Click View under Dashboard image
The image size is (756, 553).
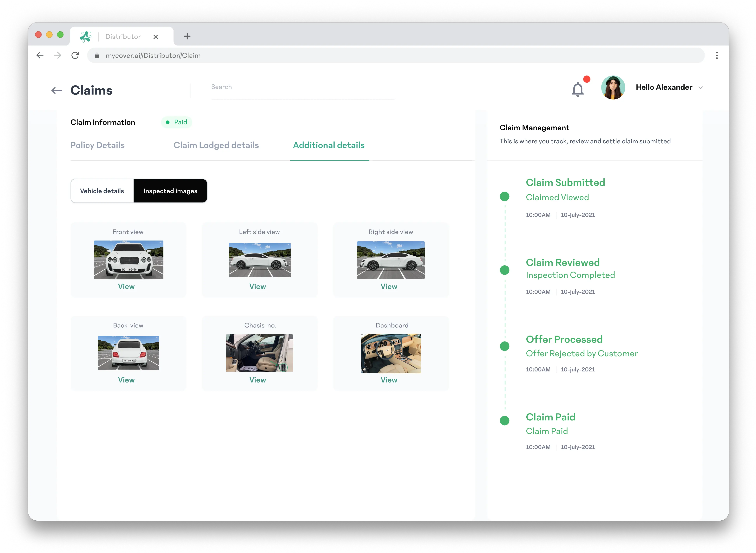[389, 380]
